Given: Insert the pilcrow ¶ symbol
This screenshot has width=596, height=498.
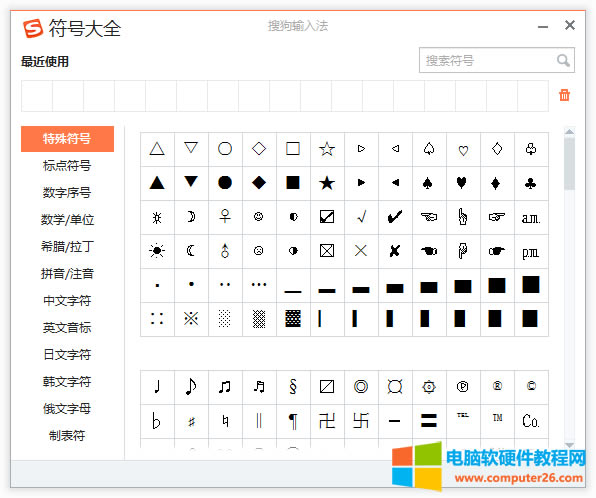Looking at the screenshot, I should point(293,421).
